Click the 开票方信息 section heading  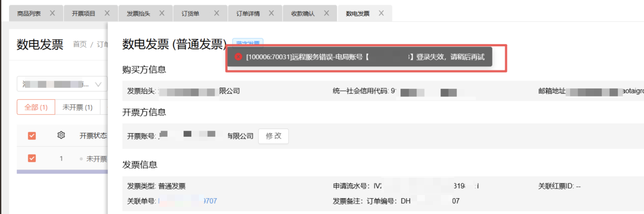[x=144, y=112]
